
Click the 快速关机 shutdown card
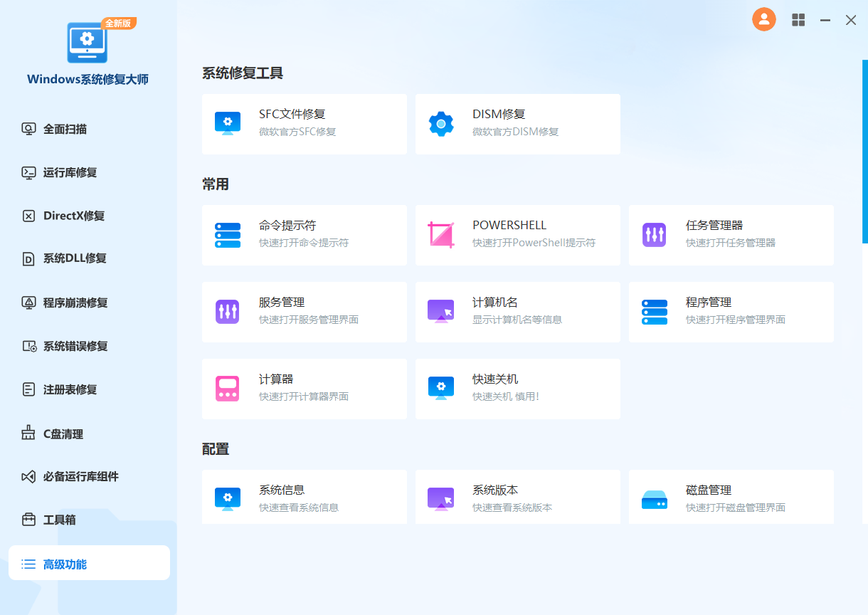click(518, 389)
